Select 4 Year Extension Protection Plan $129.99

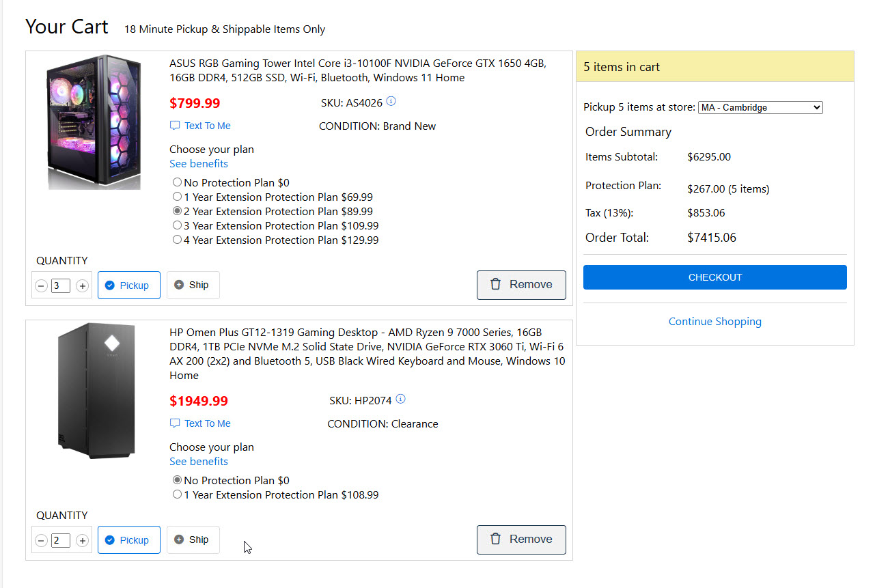coord(178,240)
